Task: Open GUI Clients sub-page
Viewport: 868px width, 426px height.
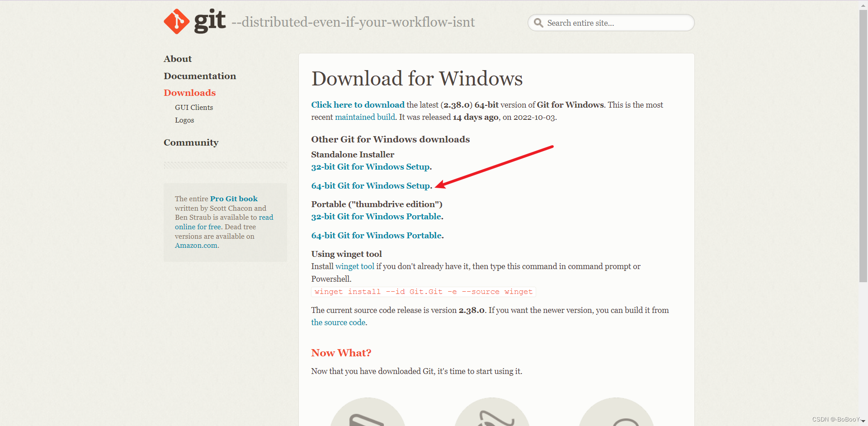Action: (194, 107)
